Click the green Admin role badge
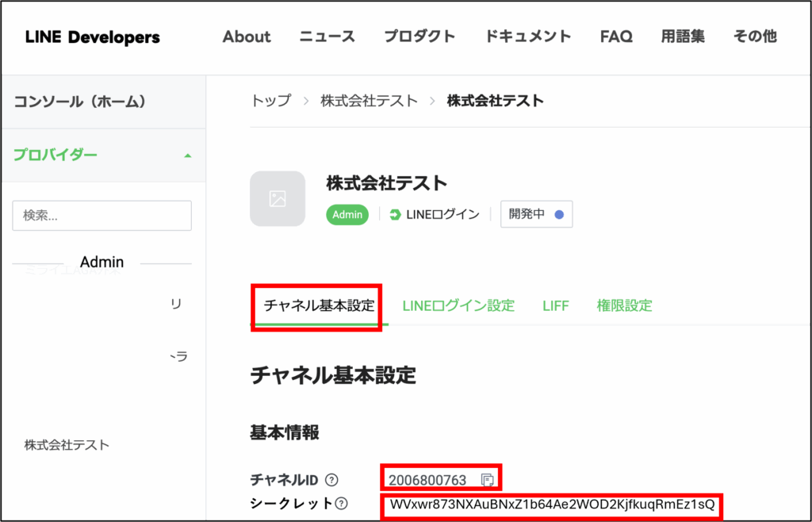 [347, 214]
